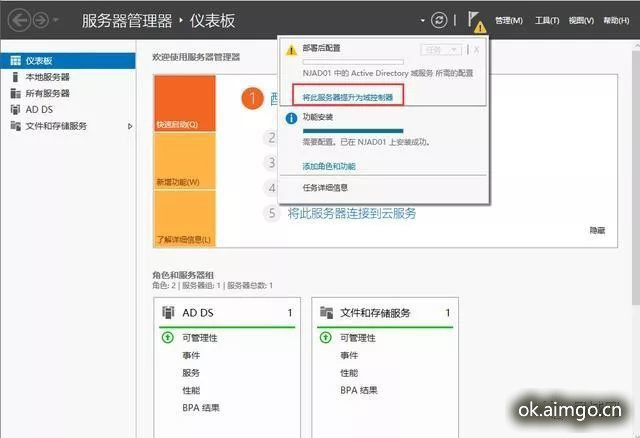Click the refresh icon in header
The image size is (640, 438).
pos(439,20)
